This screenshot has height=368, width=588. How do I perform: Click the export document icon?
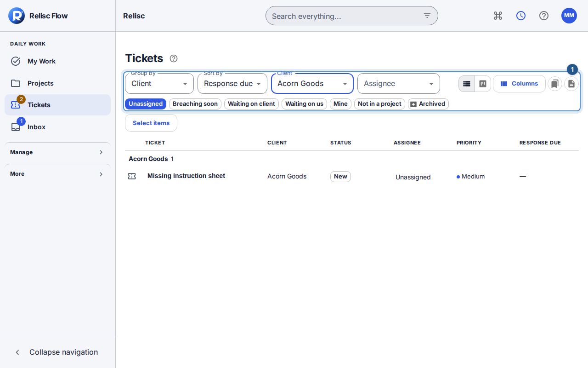coord(571,84)
